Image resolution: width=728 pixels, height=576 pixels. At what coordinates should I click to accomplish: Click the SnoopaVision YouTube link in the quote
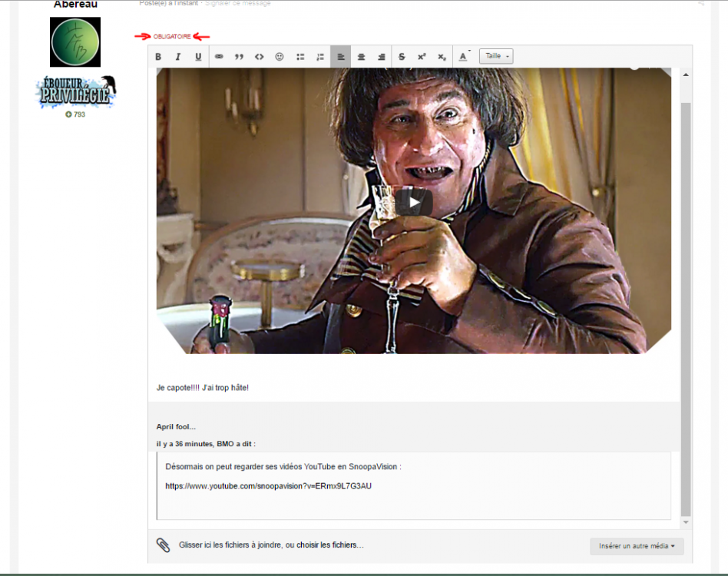tap(268, 485)
